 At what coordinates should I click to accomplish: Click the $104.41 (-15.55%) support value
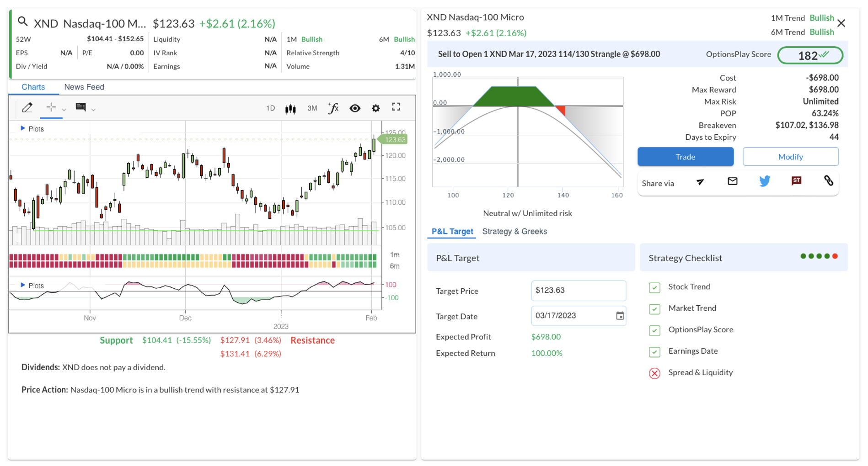[x=177, y=340]
